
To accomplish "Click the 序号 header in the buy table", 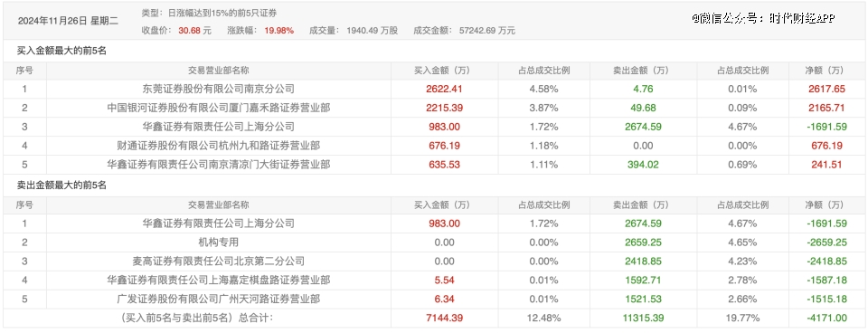I will (24, 71).
